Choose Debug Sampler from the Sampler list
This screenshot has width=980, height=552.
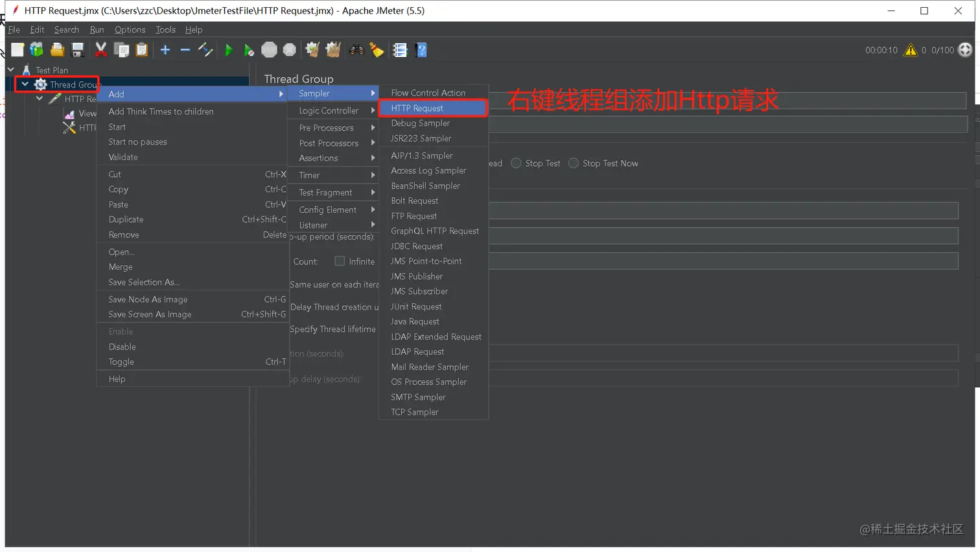coord(434,123)
